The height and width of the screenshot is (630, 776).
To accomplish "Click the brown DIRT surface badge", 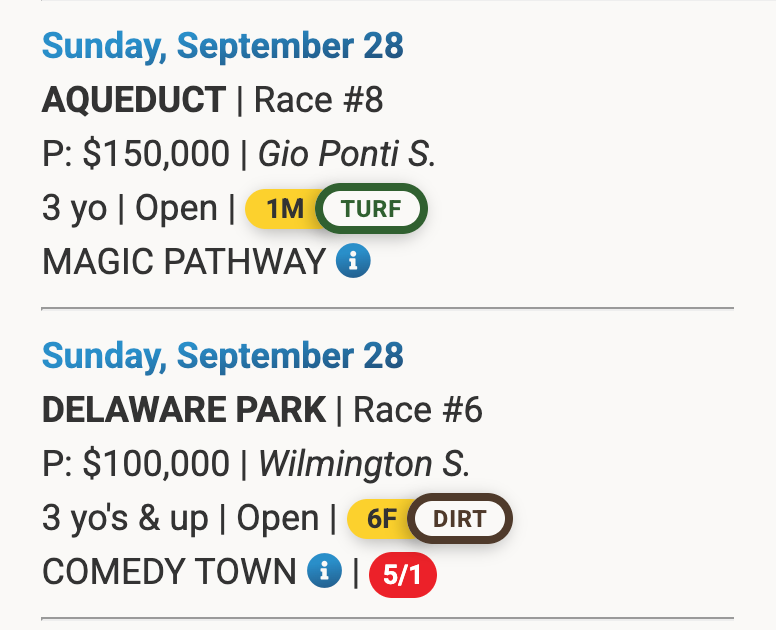I will point(460,519).
